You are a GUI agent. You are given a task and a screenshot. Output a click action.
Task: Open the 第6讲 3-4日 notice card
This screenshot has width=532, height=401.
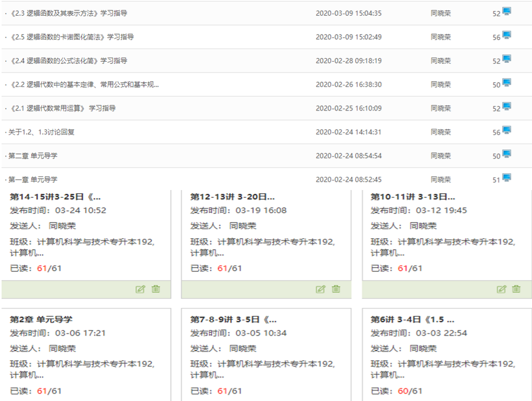click(412, 319)
